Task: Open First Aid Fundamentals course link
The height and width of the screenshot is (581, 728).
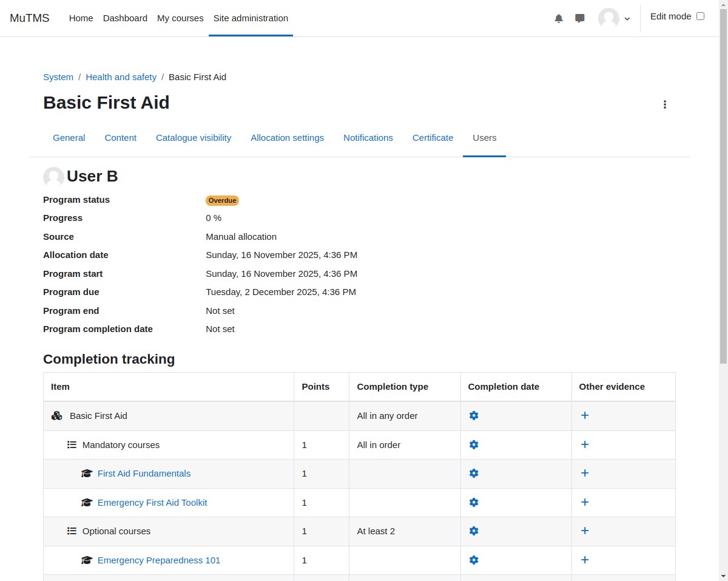Action: coord(144,474)
